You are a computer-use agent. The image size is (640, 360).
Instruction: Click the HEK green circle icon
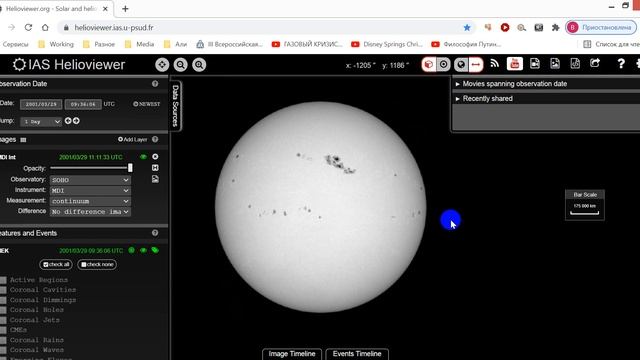click(x=131, y=250)
